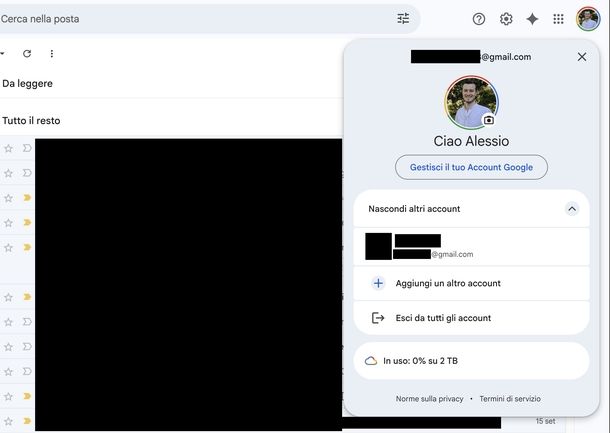Select Aggiungi un altro account
Screen dimensions: 610x433
pos(447,283)
